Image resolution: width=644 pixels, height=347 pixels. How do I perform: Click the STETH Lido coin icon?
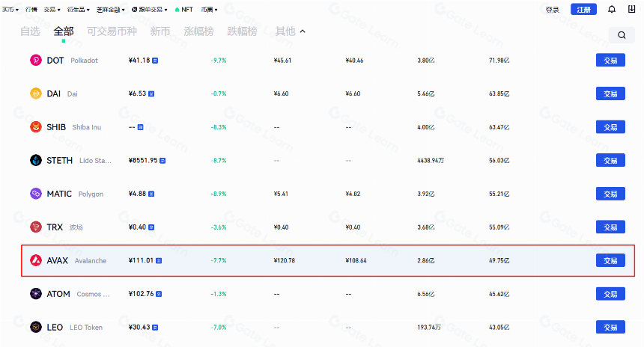[36, 160]
